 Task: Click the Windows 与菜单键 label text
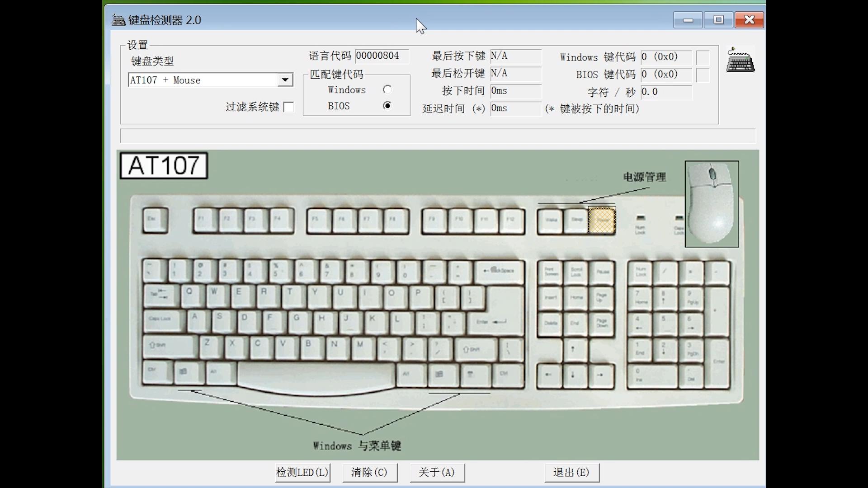(357, 446)
